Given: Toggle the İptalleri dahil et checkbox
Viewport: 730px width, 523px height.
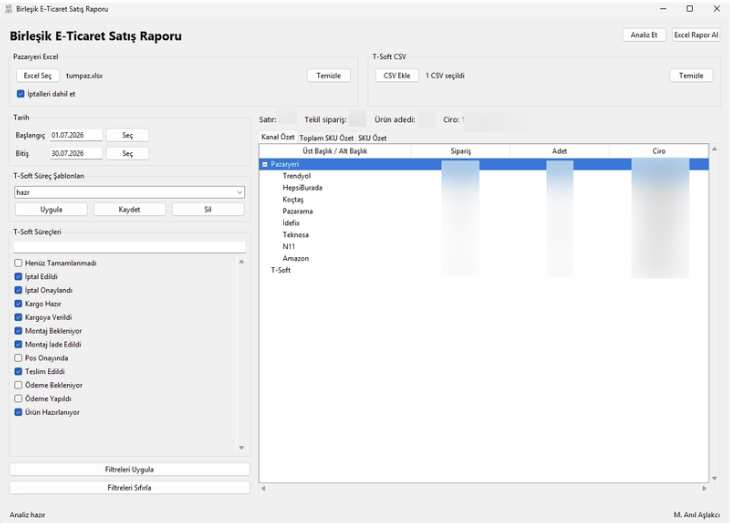Looking at the screenshot, I should tap(20, 94).
